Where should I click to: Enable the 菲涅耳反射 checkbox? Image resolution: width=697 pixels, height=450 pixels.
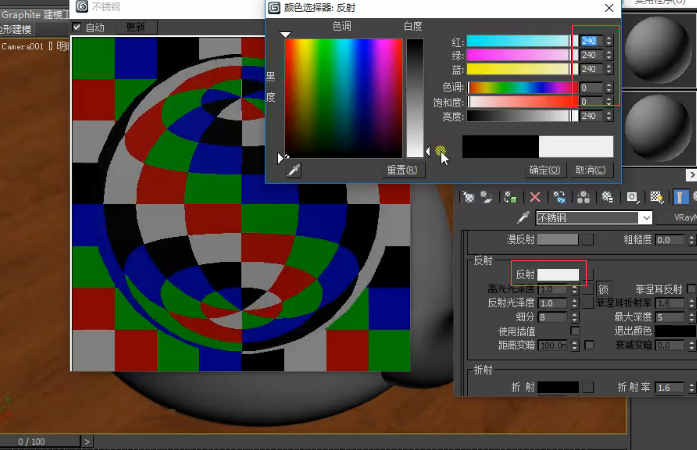click(x=691, y=289)
